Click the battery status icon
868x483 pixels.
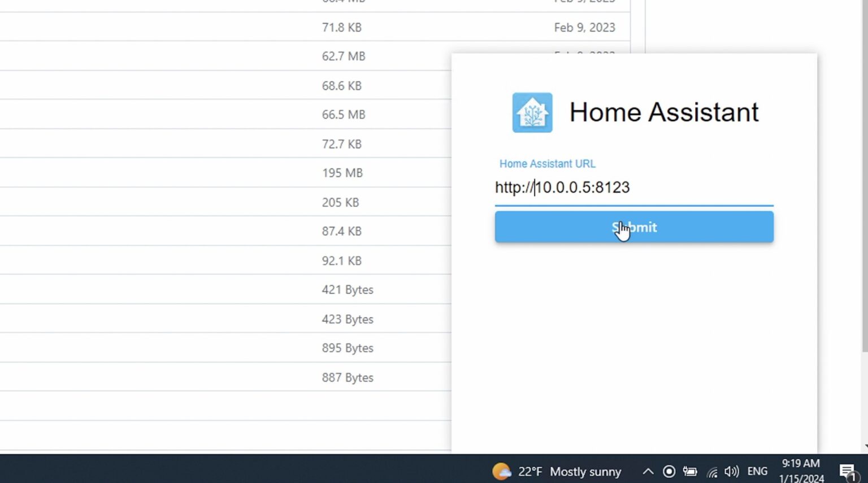pyautogui.click(x=691, y=471)
